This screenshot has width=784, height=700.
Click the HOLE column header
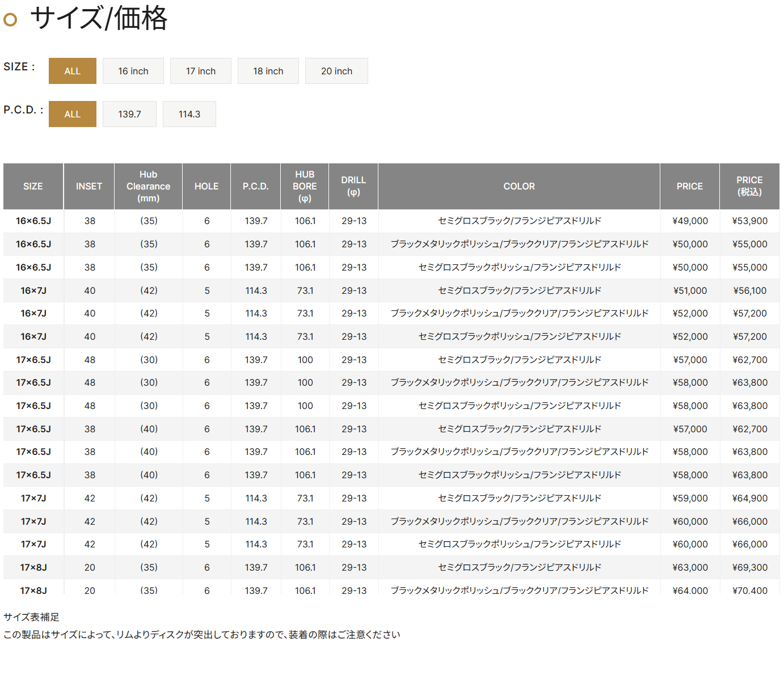click(x=206, y=187)
